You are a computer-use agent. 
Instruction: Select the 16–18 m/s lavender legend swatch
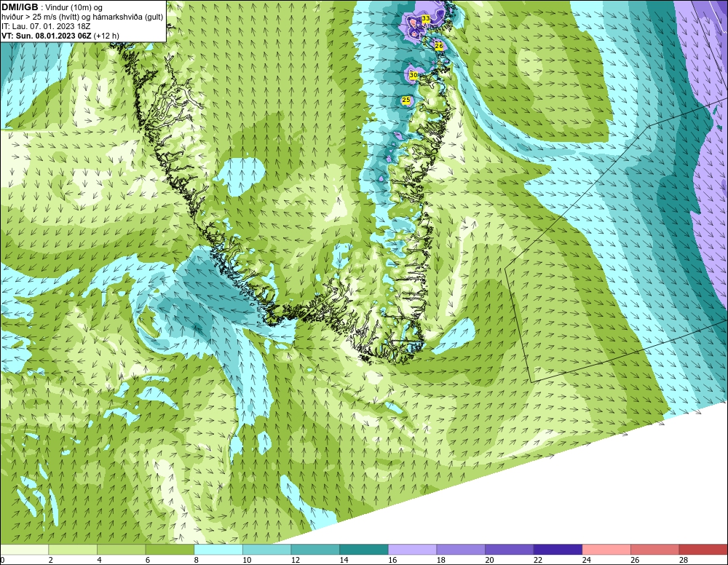coord(412,550)
